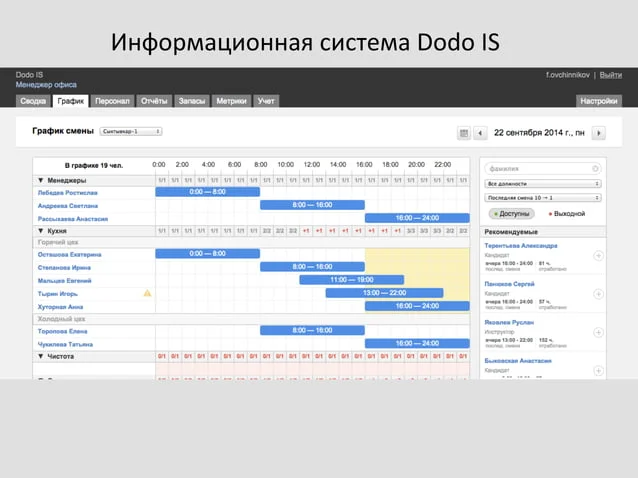Click the Выйти logout link
The width and height of the screenshot is (638, 478).
611,75
